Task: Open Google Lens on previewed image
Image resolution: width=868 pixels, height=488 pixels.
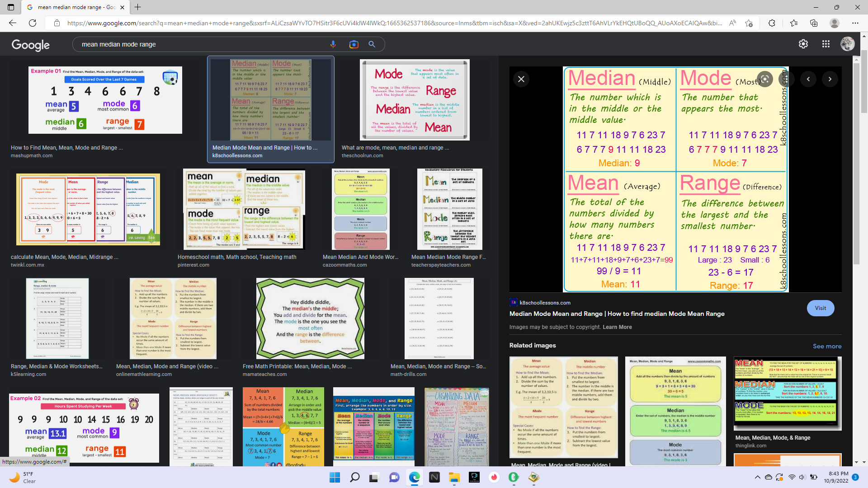Action: click(x=764, y=79)
